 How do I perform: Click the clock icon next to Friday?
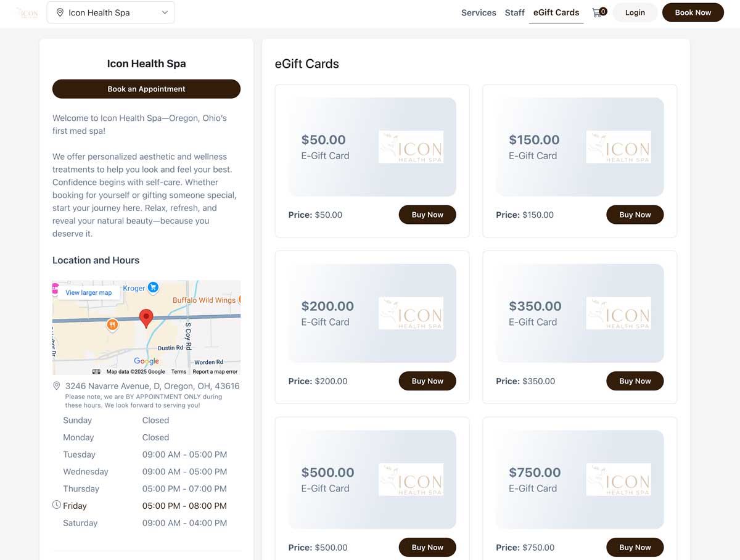click(57, 505)
